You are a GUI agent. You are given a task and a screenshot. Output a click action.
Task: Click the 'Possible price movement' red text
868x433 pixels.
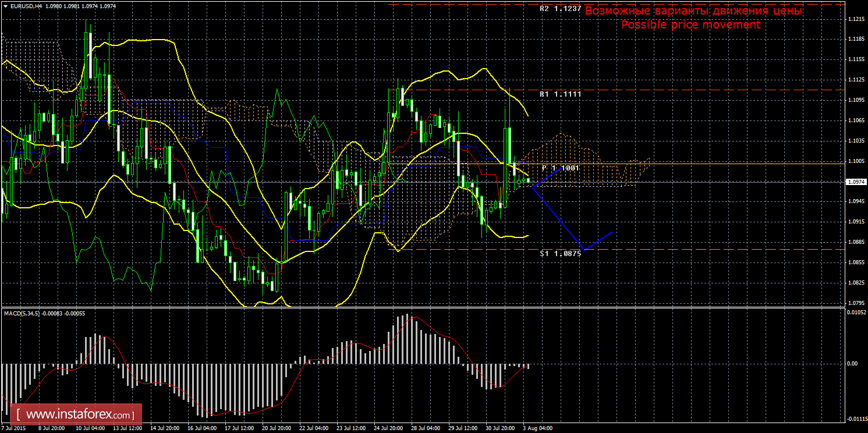click(690, 25)
